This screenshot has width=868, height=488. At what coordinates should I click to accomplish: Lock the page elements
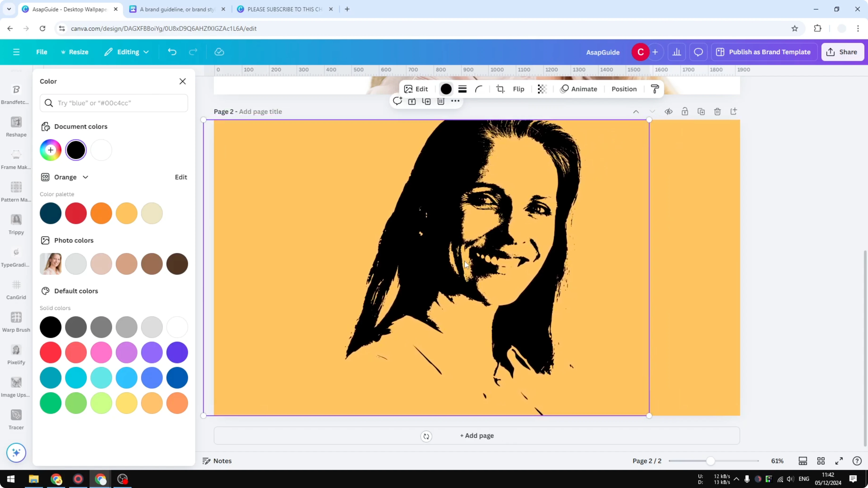685,112
